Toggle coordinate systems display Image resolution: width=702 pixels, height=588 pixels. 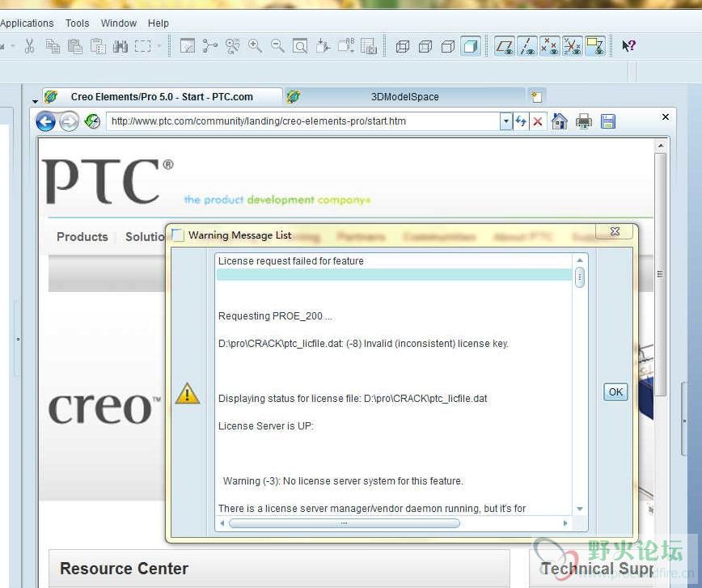point(573,46)
